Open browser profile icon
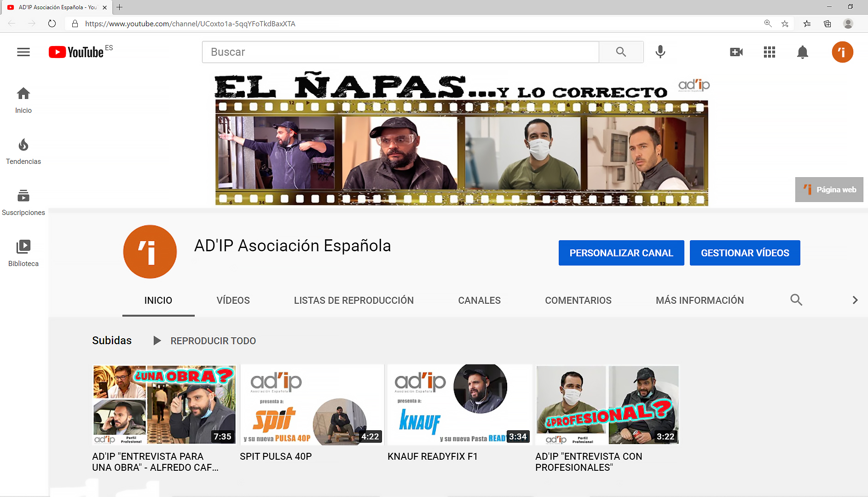The height and width of the screenshot is (497, 868). (848, 23)
